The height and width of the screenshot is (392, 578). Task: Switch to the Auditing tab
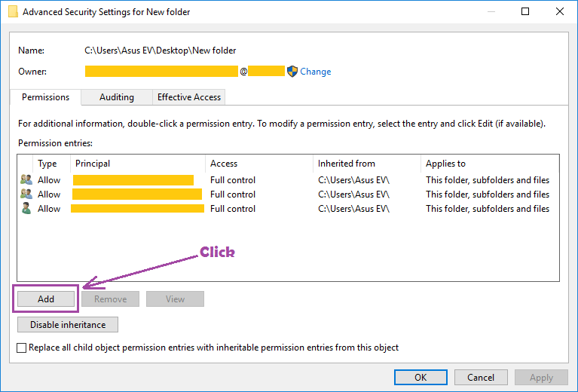tap(117, 97)
